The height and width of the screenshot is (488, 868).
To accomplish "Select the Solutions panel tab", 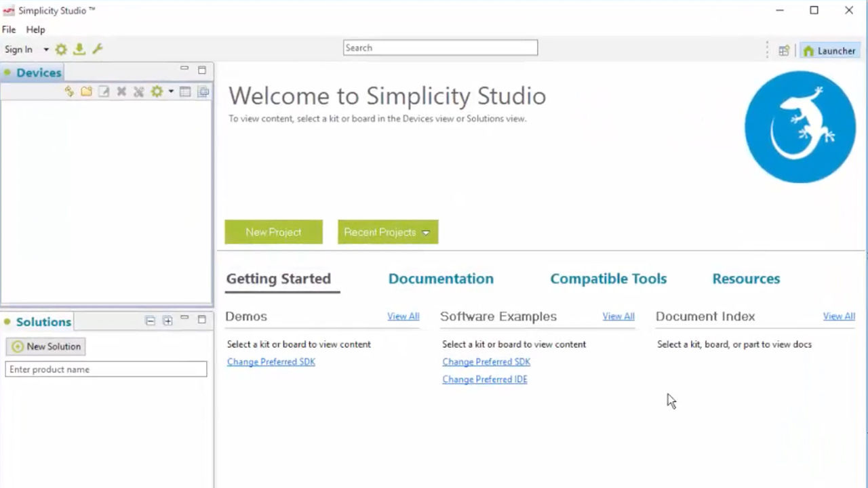I will (37, 322).
